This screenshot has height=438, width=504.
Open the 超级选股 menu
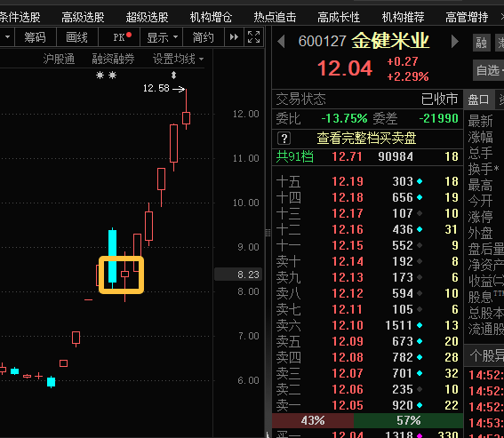(x=147, y=17)
